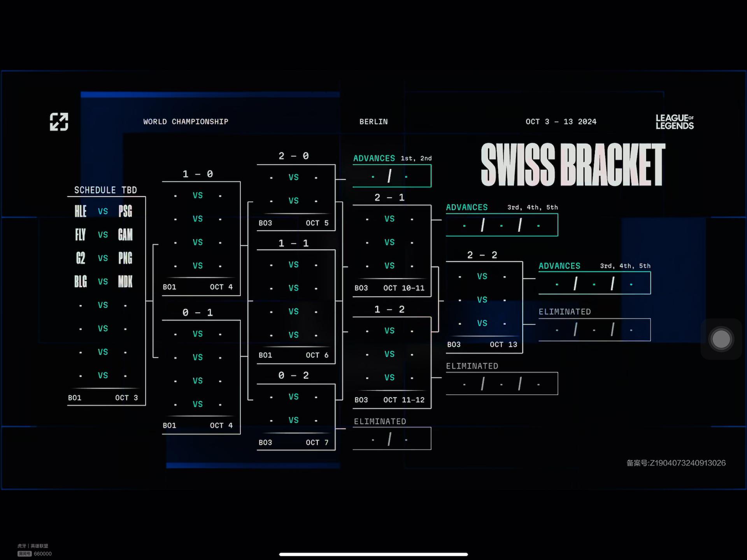Select the G2 team logo
747x560 pixels.
coord(81,258)
